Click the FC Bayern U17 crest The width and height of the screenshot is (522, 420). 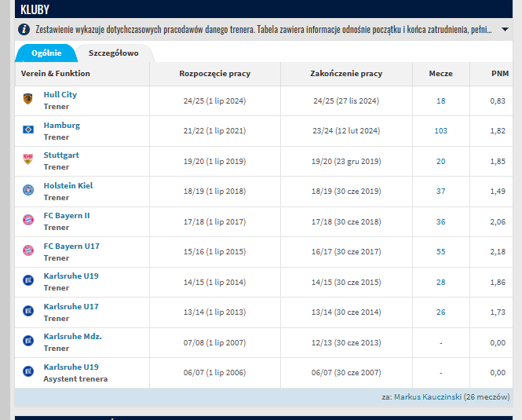[x=28, y=250]
